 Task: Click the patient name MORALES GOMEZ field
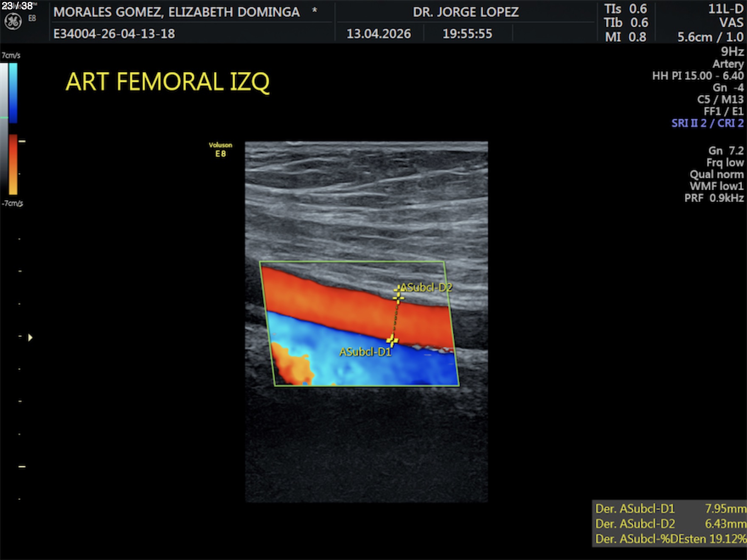(x=177, y=12)
